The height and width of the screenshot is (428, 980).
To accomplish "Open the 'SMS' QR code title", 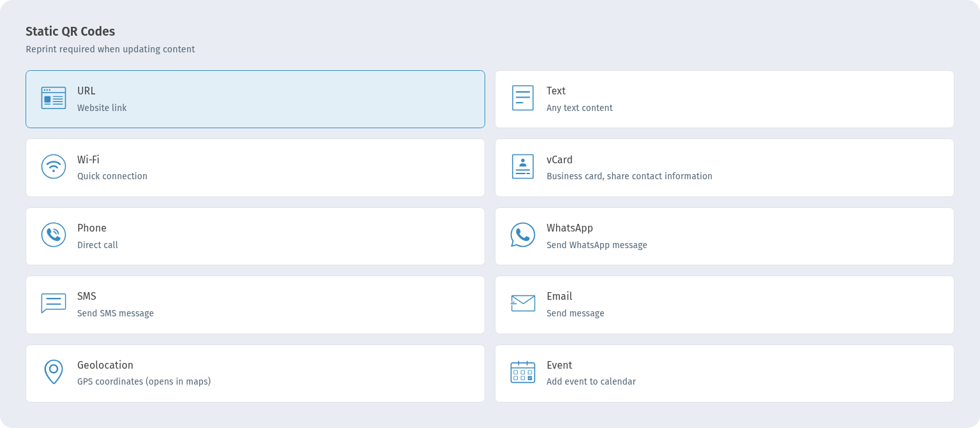I will [87, 296].
